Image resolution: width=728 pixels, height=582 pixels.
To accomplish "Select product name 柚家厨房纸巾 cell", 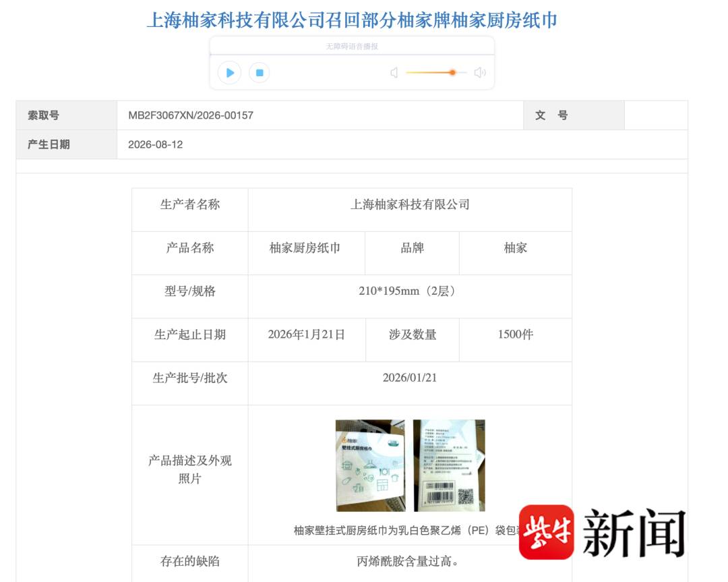I will click(x=307, y=253).
